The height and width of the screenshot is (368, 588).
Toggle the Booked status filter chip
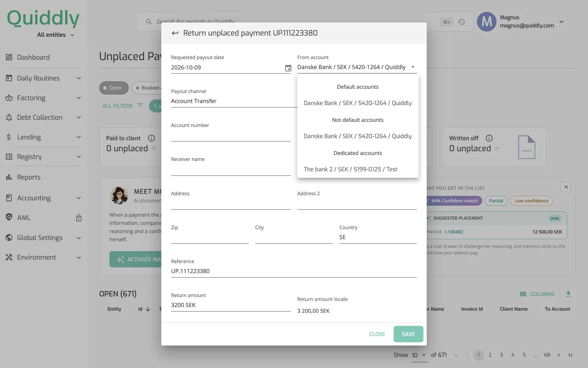147,88
